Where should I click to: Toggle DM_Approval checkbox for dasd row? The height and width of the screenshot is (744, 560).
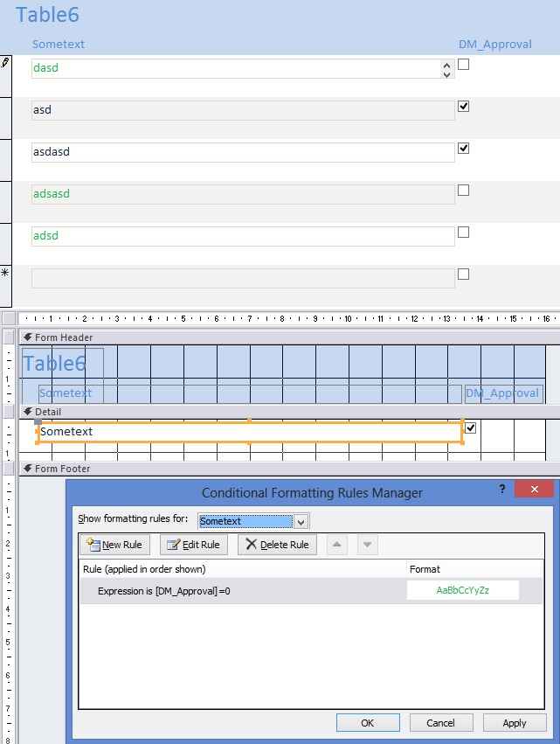[x=463, y=64]
